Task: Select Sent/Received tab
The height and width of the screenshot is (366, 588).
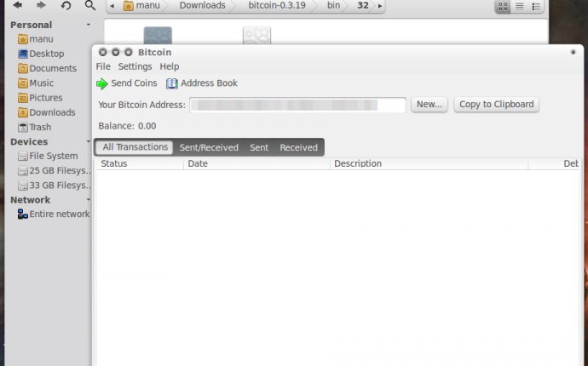Action: (x=209, y=147)
